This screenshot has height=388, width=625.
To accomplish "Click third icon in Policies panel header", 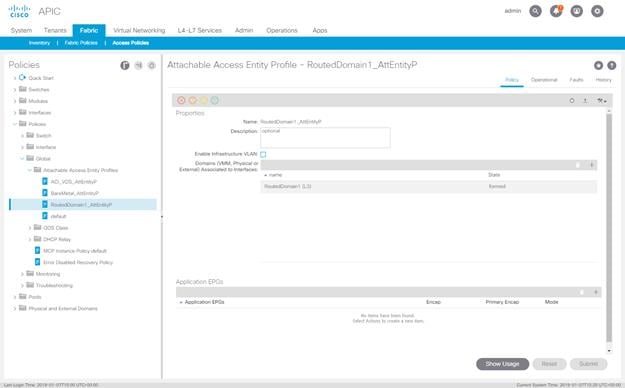I will (x=151, y=65).
